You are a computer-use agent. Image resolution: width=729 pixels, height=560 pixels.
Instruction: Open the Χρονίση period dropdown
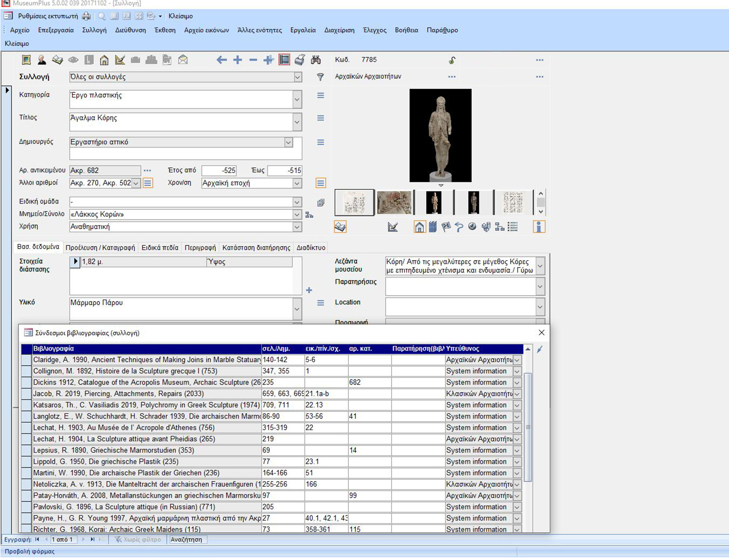click(x=297, y=183)
